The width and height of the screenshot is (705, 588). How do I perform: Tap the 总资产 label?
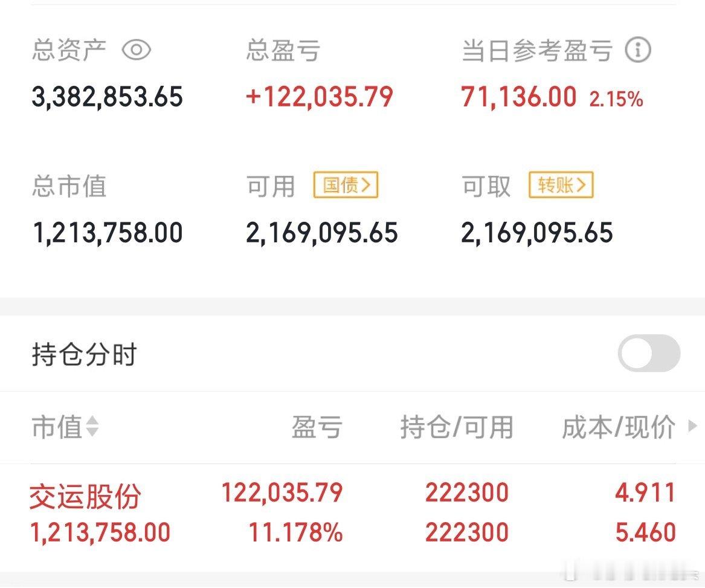point(69,50)
